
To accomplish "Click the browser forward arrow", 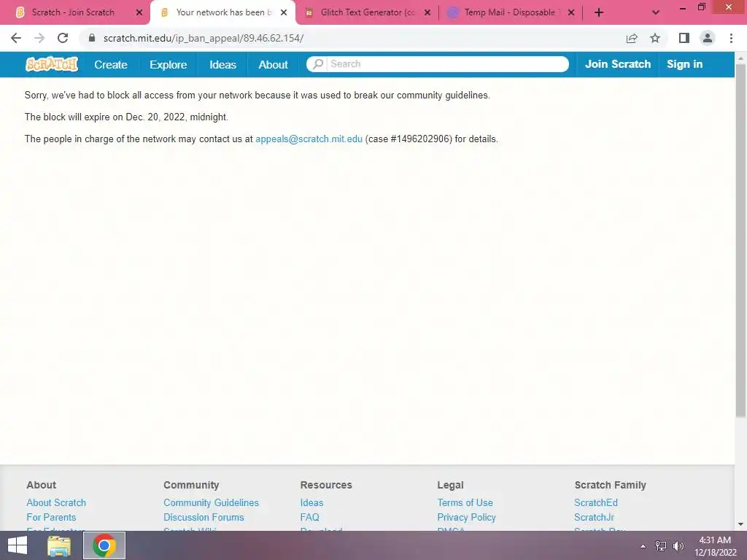I will 39,38.
